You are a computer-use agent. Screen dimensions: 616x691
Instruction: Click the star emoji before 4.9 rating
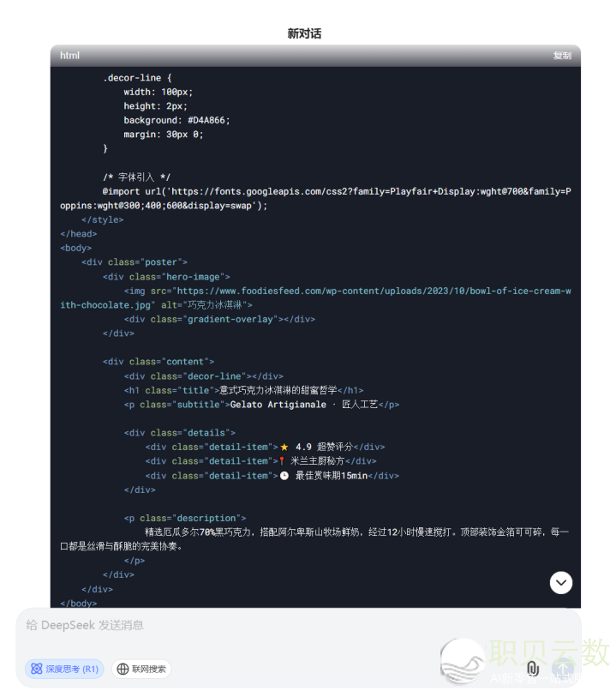(x=284, y=447)
